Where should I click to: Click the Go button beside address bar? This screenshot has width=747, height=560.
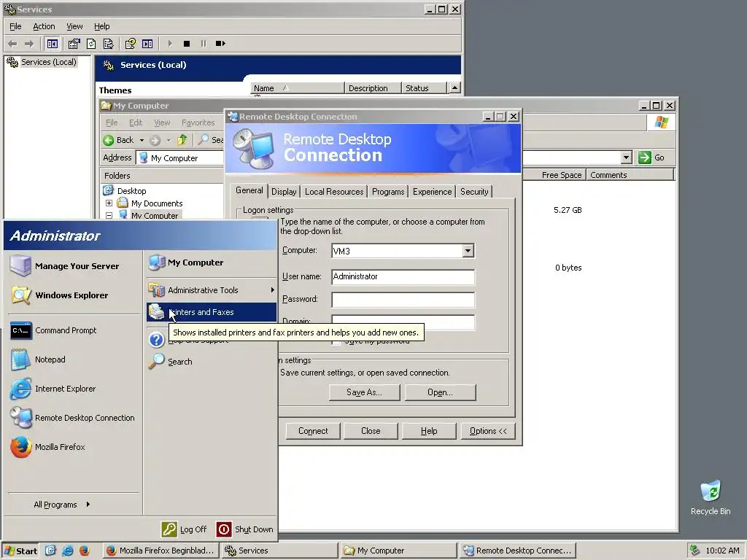coord(652,157)
